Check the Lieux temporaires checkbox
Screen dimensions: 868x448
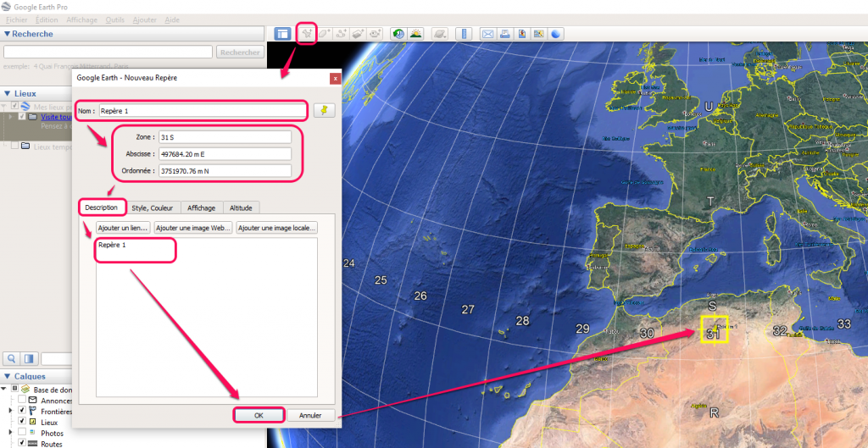pyautogui.click(x=14, y=147)
